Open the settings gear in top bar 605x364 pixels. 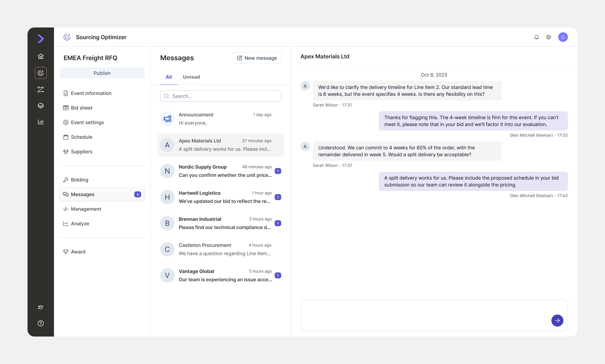coord(548,37)
